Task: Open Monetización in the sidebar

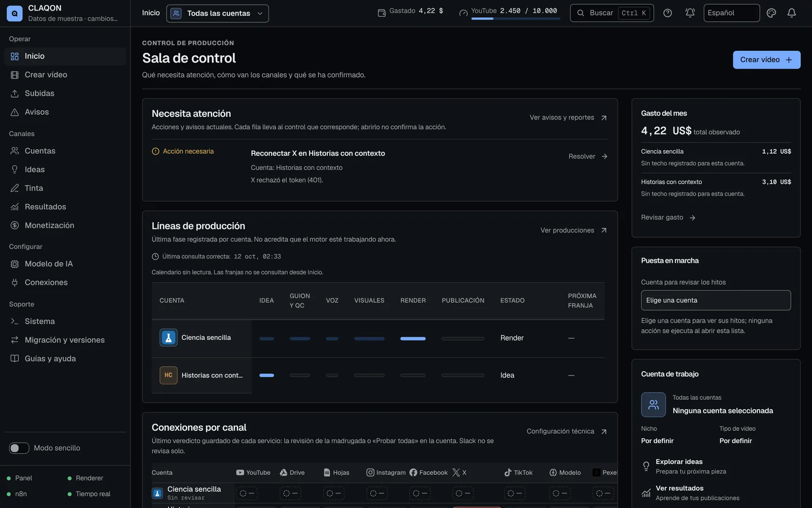Action: point(65,226)
